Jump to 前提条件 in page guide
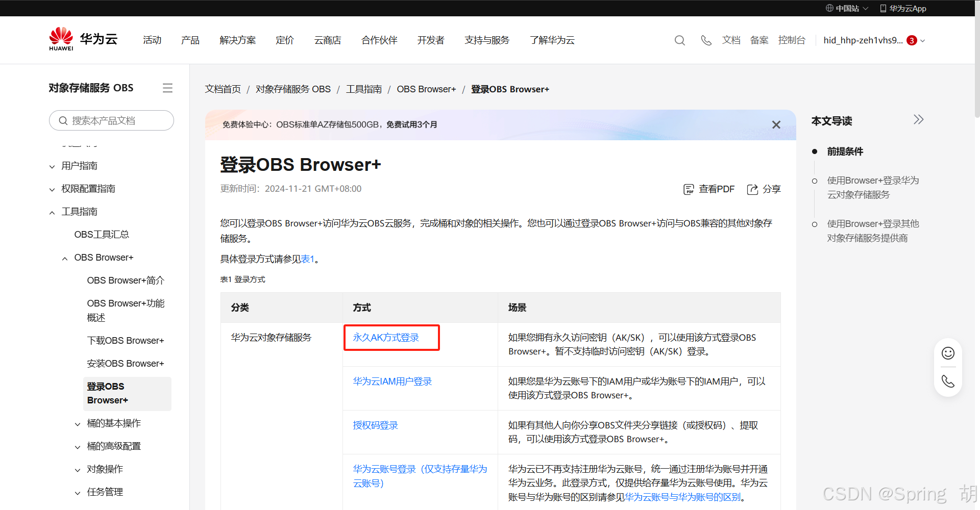 (845, 151)
